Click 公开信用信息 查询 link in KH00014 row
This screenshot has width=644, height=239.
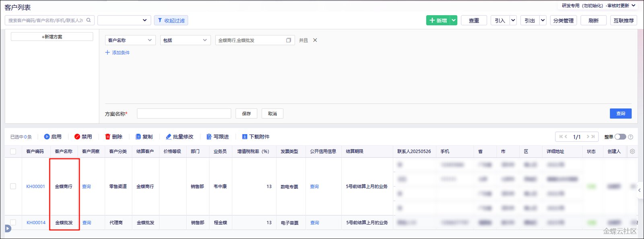(315, 223)
